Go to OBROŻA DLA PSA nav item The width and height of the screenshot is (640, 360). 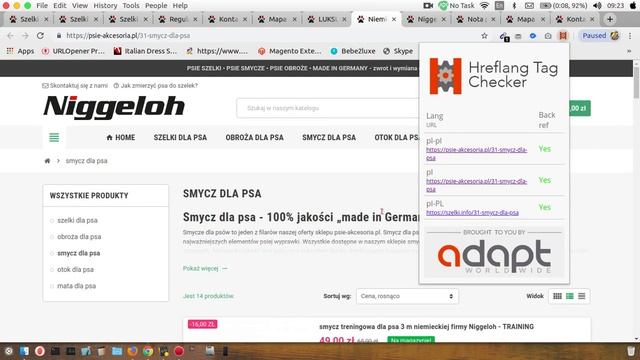click(254, 138)
